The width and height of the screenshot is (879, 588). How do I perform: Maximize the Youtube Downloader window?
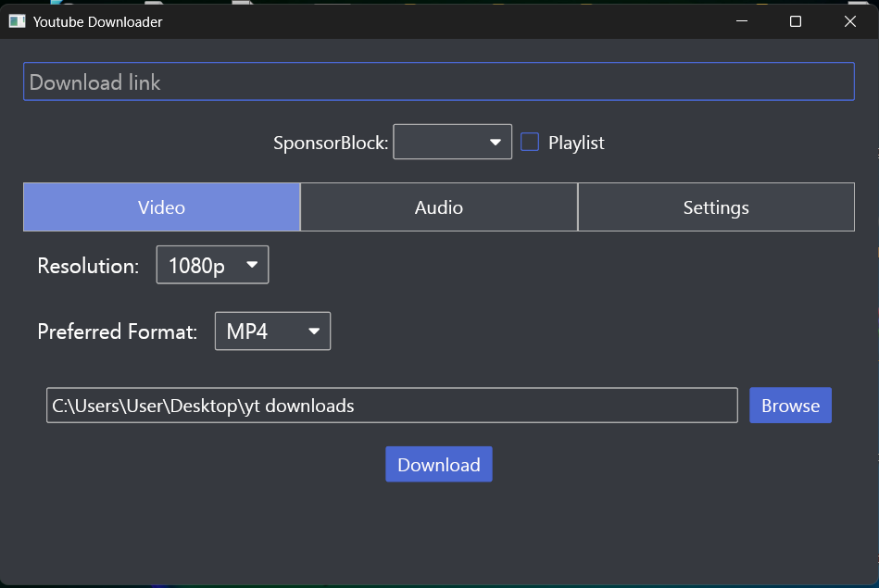click(x=796, y=21)
